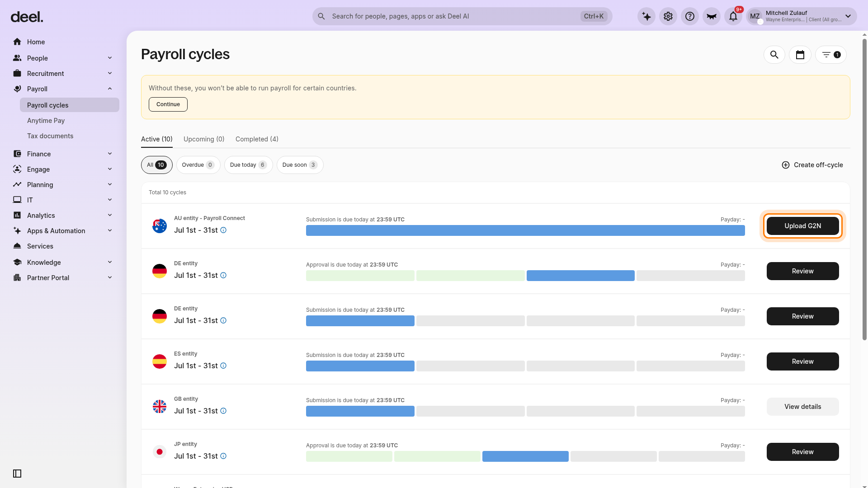The height and width of the screenshot is (488, 868).
Task: Click info icon beside AU entity dates
Action: (223, 230)
